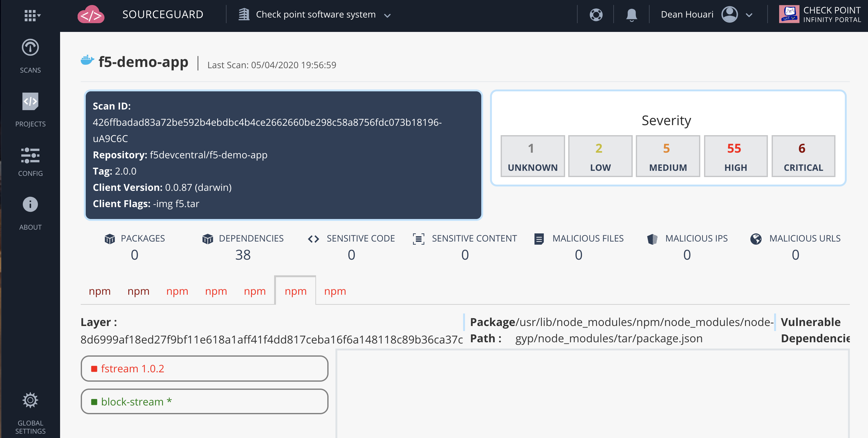
Task: Open the Projects sidebar icon
Action: pyautogui.click(x=30, y=101)
